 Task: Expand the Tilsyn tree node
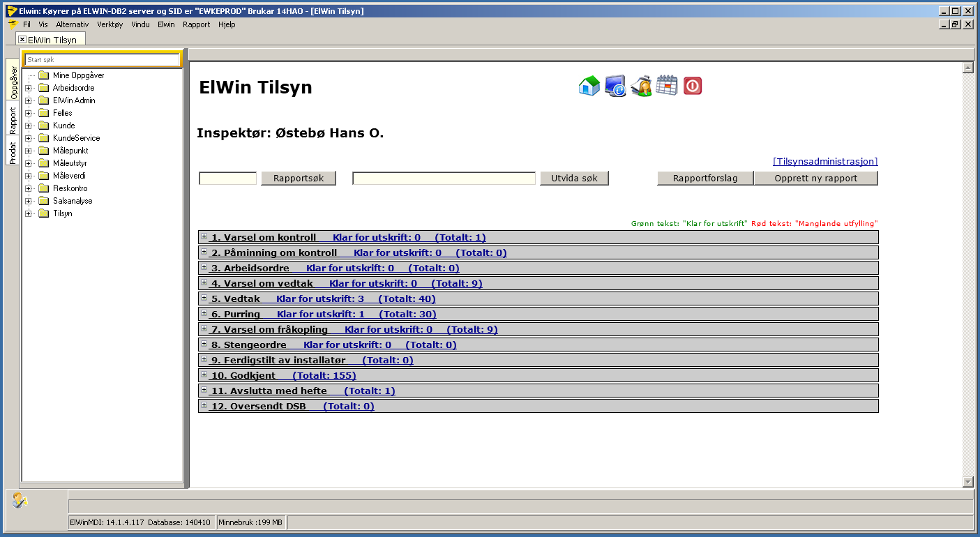[x=29, y=213]
